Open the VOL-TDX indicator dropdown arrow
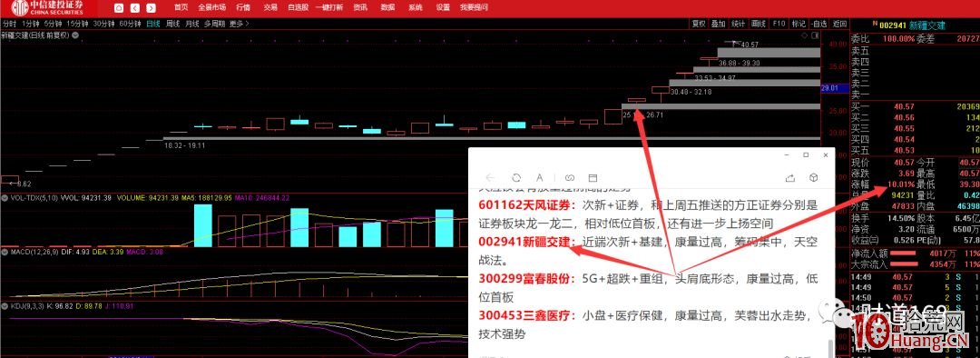This screenshot has width=980, height=358. tap(5, 198)
